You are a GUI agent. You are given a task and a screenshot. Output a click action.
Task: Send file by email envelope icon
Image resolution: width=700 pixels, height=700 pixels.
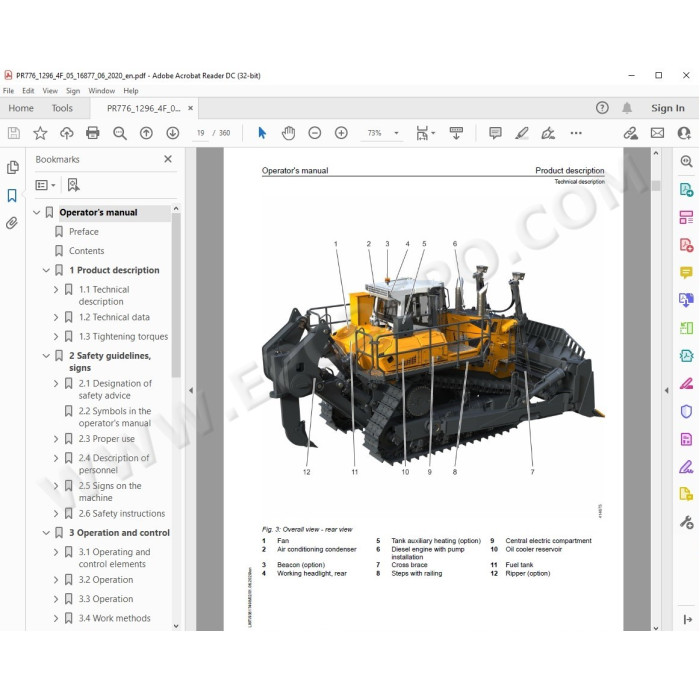pyautogui.click(x=657, y=133)
